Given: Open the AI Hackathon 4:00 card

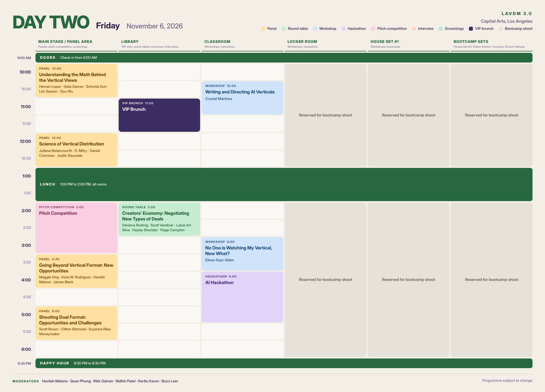Looking at the screenshot, I should click(242, 297).
